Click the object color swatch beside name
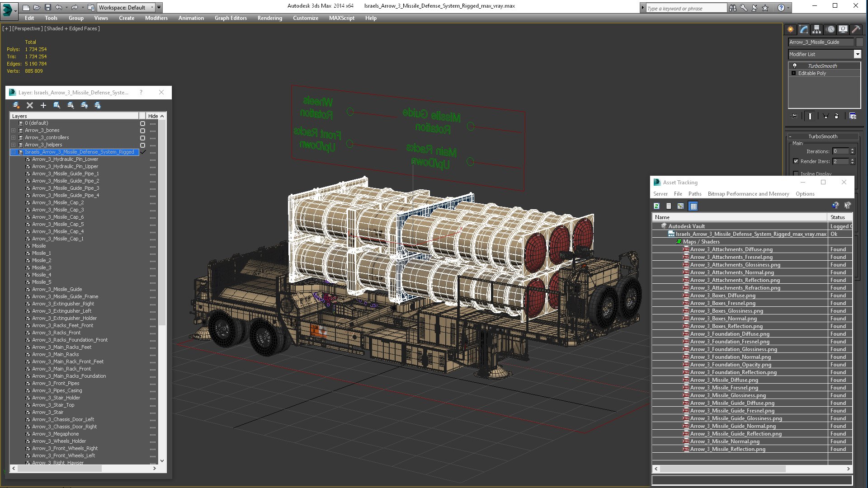868x488 pixels. pyautogui.click(x=859, y=42)
